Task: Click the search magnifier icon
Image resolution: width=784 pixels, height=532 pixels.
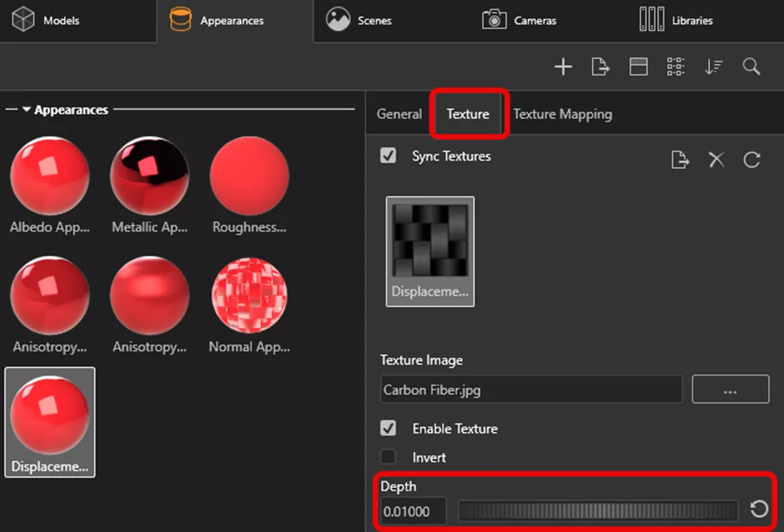Action: point(751,67)
